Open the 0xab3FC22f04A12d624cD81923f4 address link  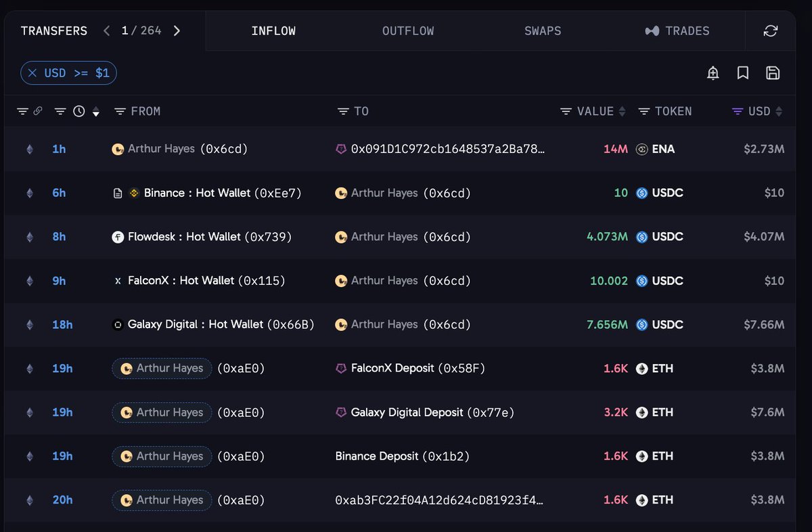coord(439,500)
